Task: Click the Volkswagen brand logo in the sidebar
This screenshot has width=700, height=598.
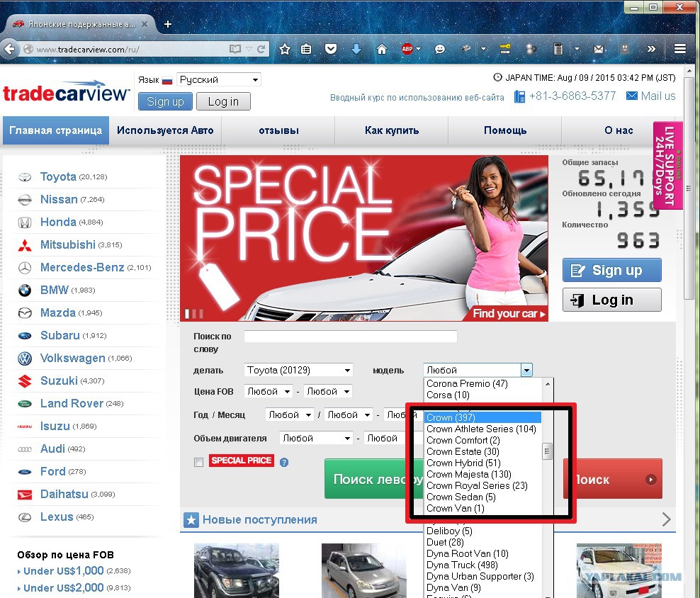Action: pos(25,359)
